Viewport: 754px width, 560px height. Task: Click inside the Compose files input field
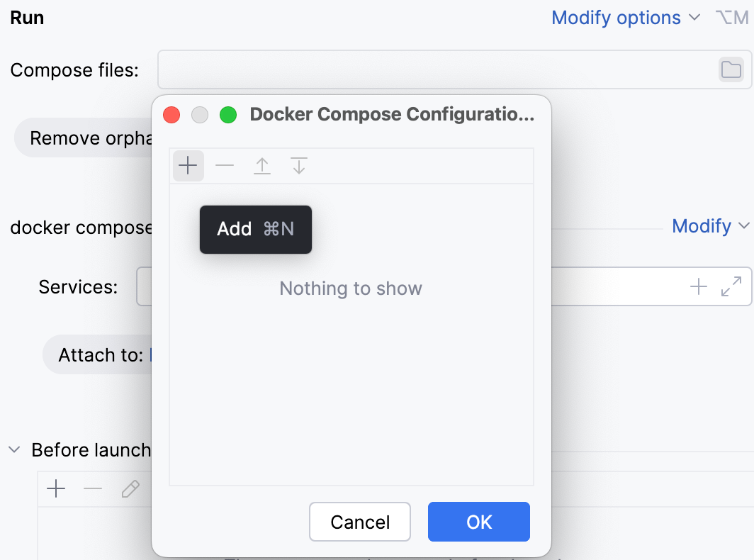(x=425, y=69)
